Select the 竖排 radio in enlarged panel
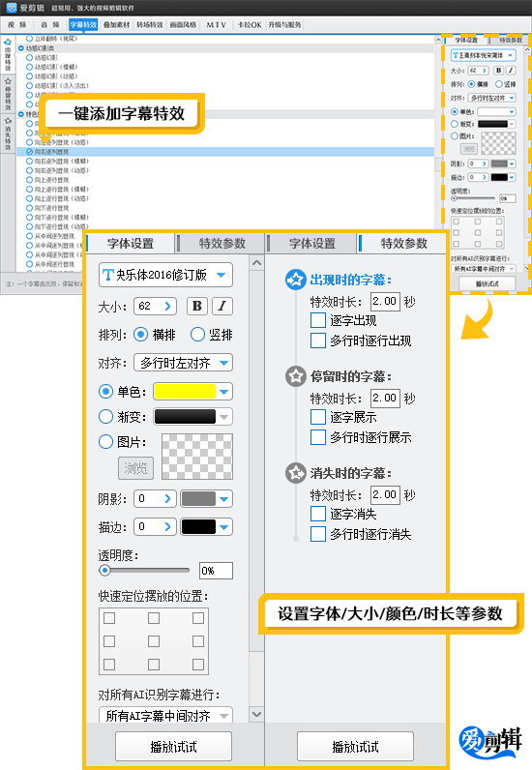The height and width of the screenshot is (770, 532). coord(197,335)
